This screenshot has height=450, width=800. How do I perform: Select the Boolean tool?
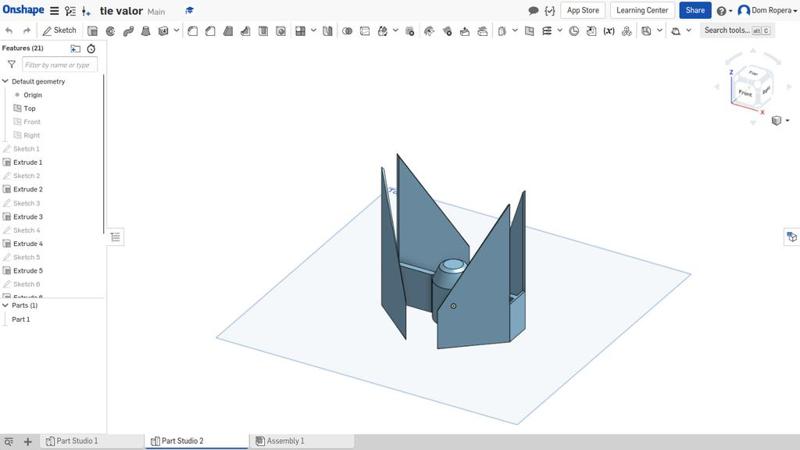tap(347, 31)
